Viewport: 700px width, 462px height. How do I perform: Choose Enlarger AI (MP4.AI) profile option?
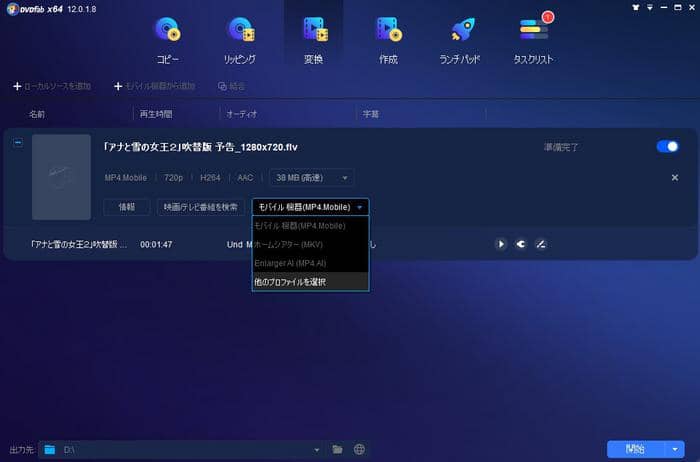coord(311,263)
